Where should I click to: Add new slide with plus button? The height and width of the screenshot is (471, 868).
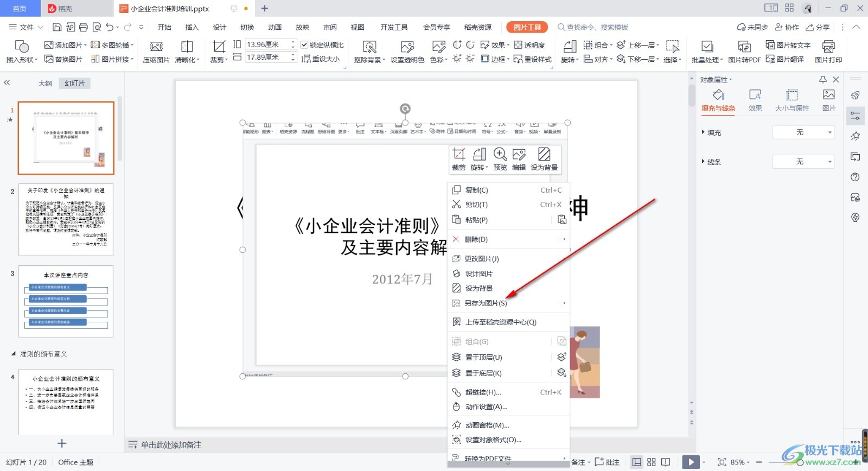coord(62,443)
